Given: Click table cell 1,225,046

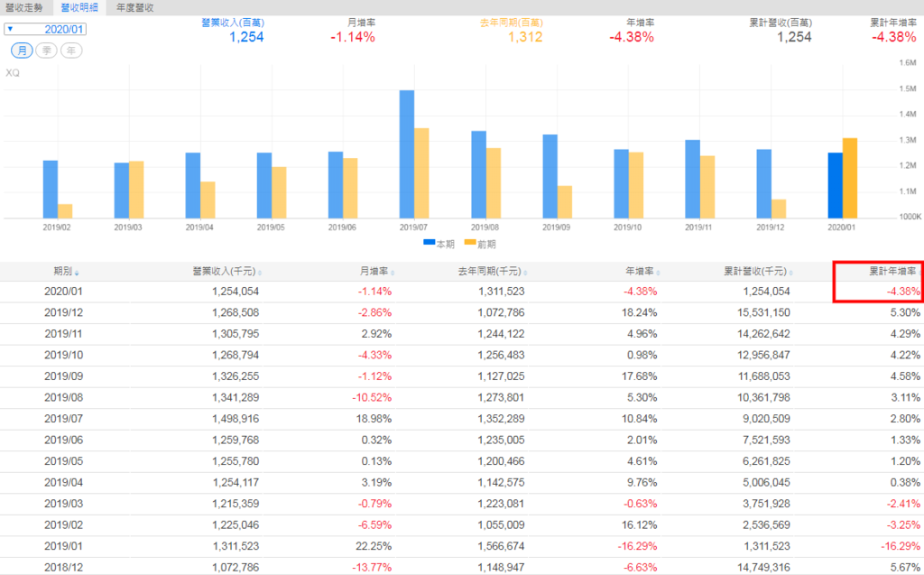Looking at the screenshot, I should coord(236,524).
